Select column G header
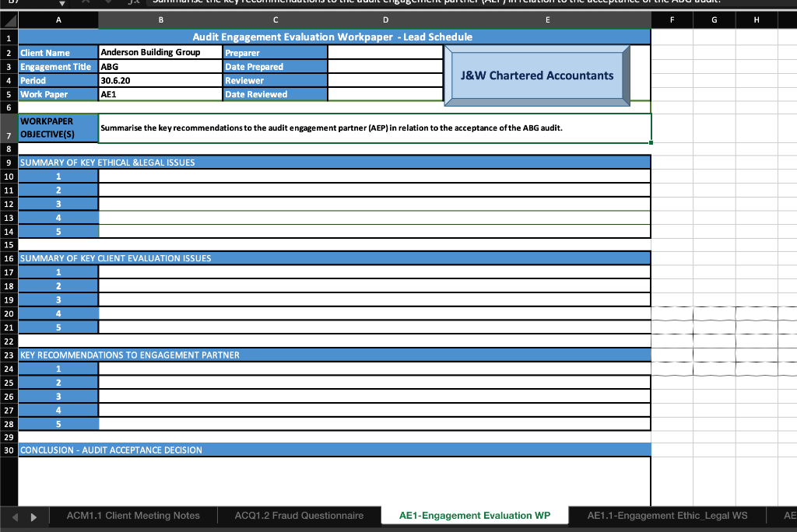Image resolution: width=797 pixels, height=532 pixels. point(714,20)
